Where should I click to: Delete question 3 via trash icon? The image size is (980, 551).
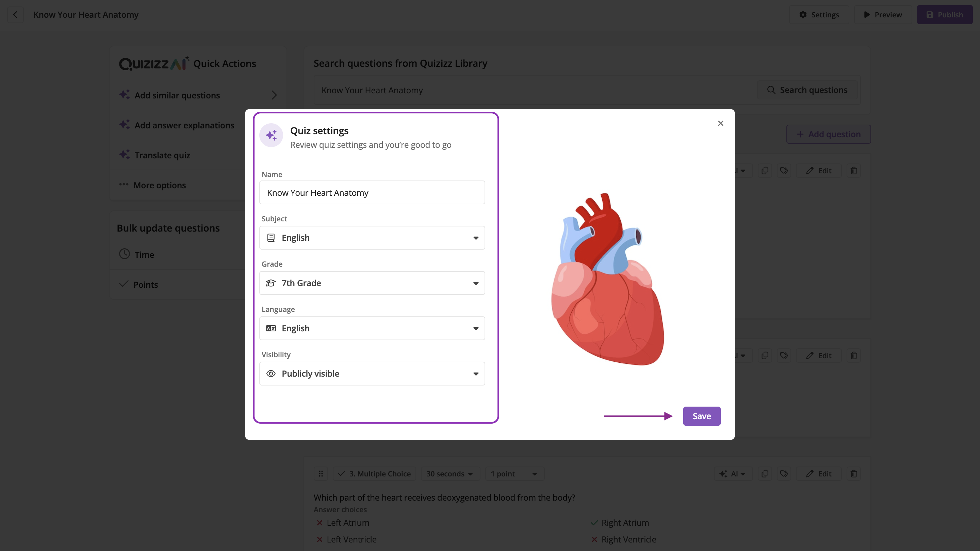pyautogui.click(x=854, y=474)
